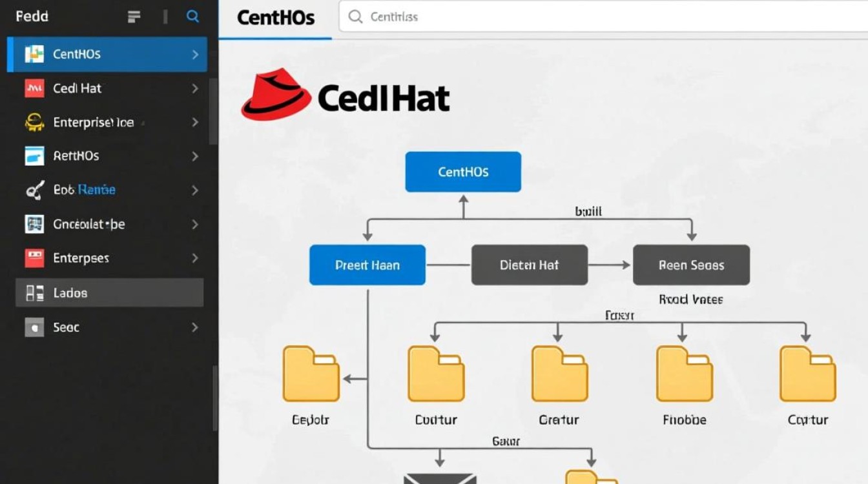This screenshot has height=484, width=868.
Task: Click the Gejolr folder label
Action: 311,420
